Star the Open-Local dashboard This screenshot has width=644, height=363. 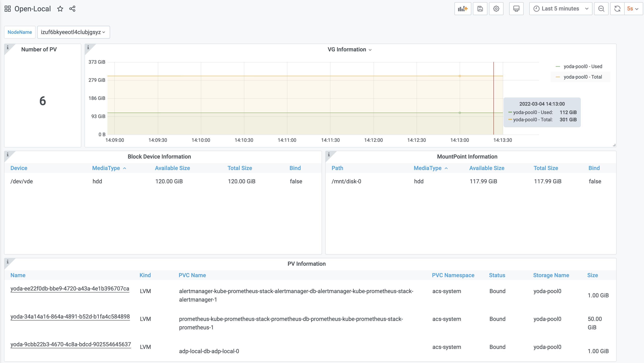coord(60,9)
